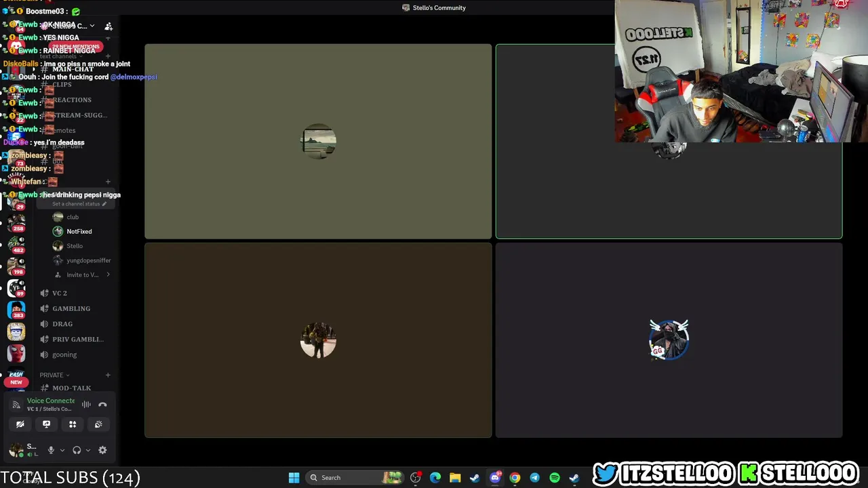Viewport: 868px width, 488px height.
Task: Click invite people icon beside server name
Action: (108, 26)
